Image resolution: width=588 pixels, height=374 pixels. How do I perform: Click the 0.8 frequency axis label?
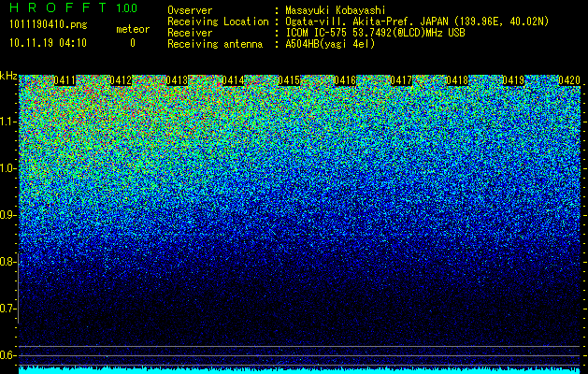tap(7, 262)
